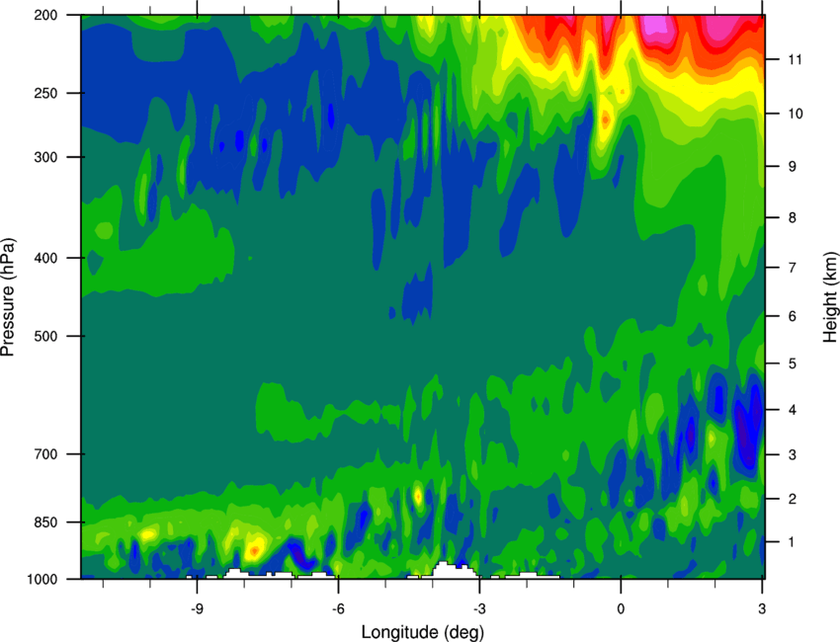Click the magenta maximum near 200 hPa
The image size is (840, 642).
tap(654, 26)
